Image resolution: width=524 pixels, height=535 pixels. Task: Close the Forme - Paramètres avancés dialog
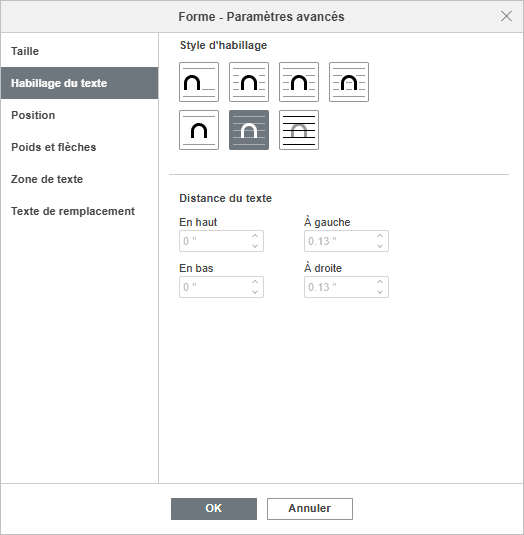506,16
